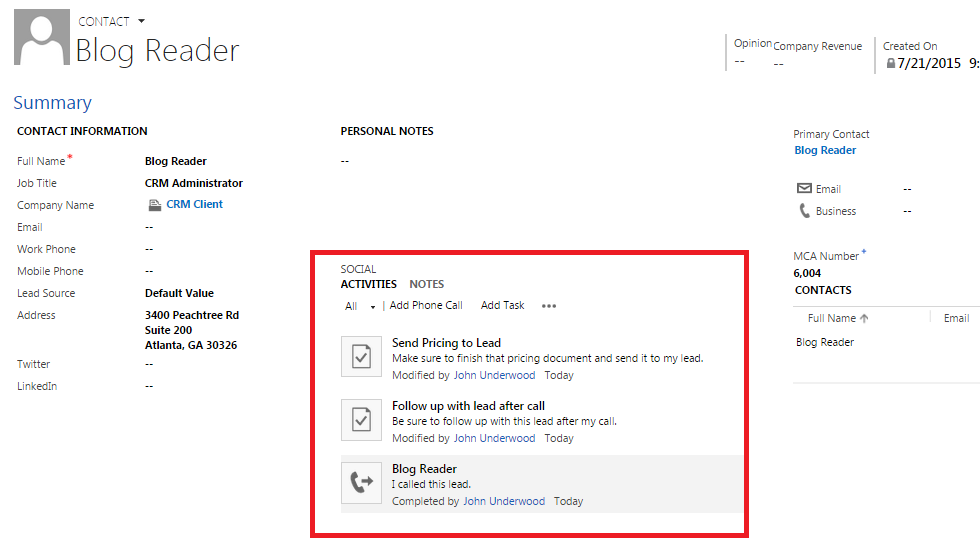
Task: Open the Blog Reader primary contact link
Action: 825,150
